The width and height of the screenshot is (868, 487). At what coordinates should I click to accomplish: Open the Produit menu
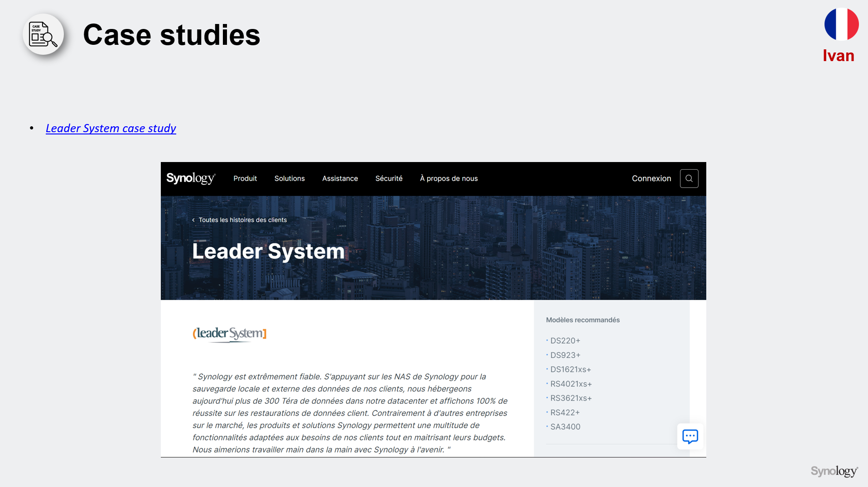coord(245,178)
